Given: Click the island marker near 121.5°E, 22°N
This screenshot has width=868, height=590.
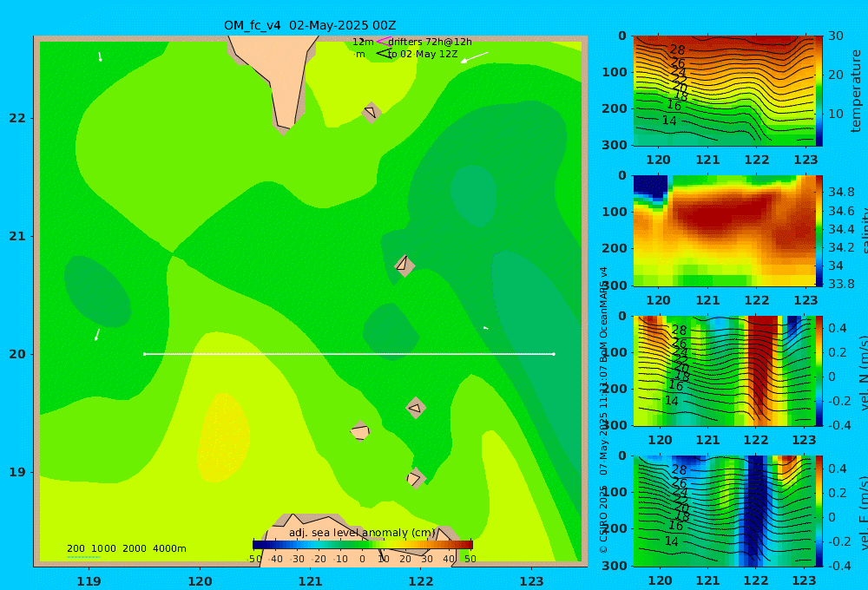Looking at the screenshot, I should (372, 112).
